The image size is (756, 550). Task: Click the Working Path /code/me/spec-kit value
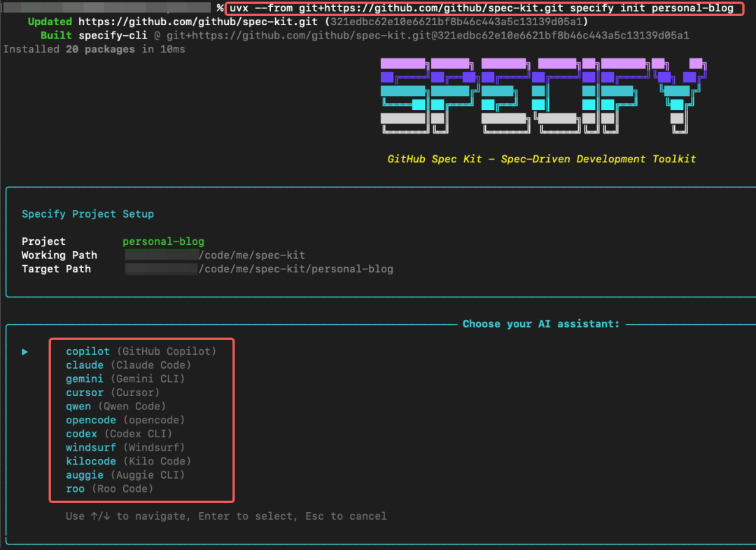click(215, 255)
